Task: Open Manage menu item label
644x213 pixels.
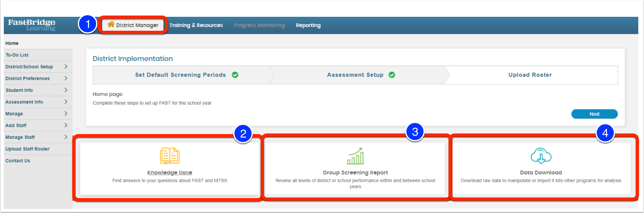Action: [x=14, y=113]
